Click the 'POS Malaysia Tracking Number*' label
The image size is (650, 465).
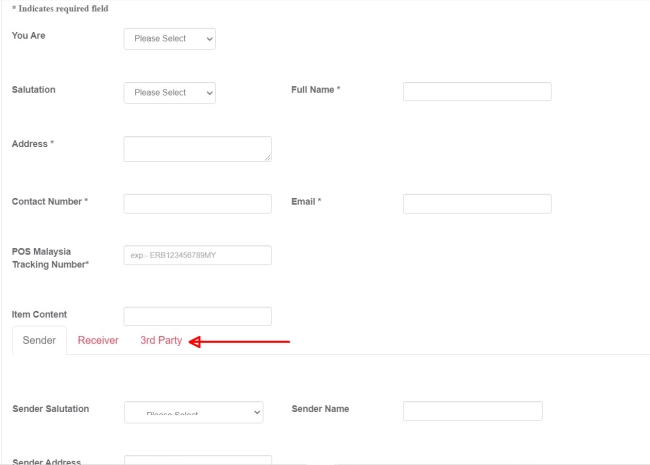tap(50, 258)
